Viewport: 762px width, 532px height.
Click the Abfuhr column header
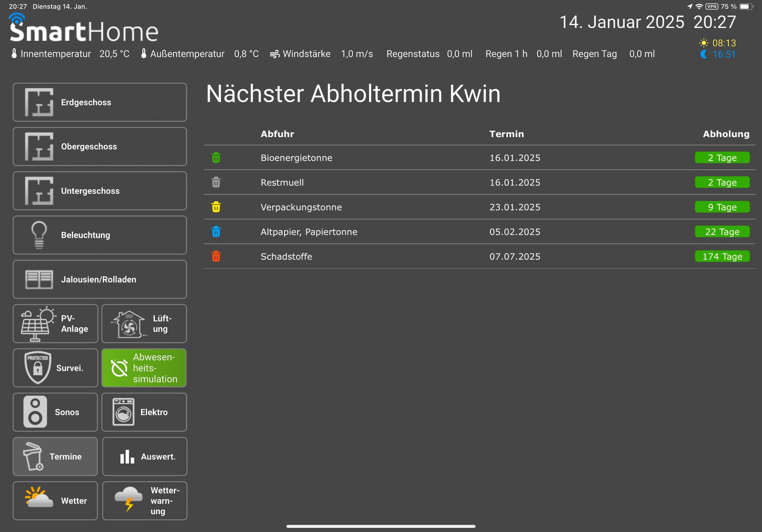[277, 134]
